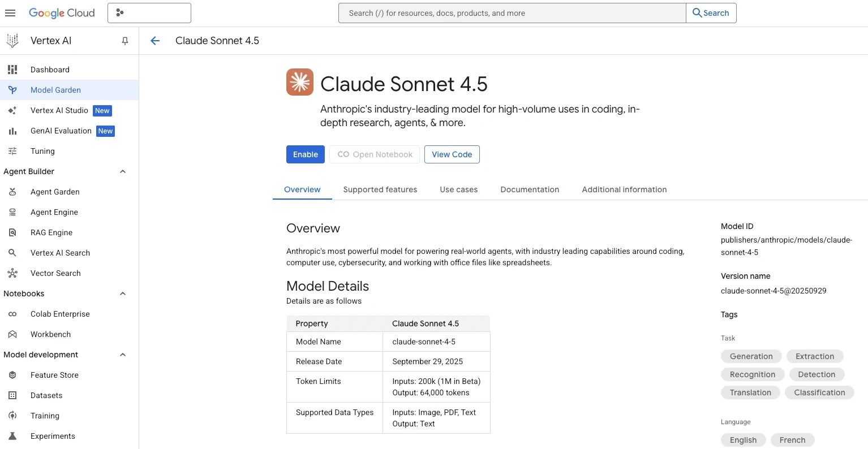Open the Dashboard from the sidebar
Screen dimensions: 868x449
(x=50, y=70)
